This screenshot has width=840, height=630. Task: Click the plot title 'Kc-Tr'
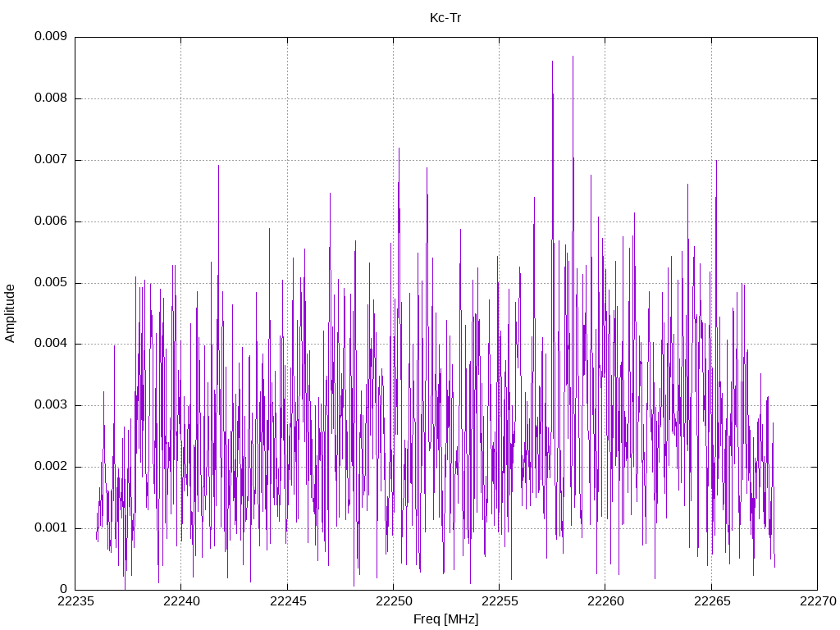(445, 18)
